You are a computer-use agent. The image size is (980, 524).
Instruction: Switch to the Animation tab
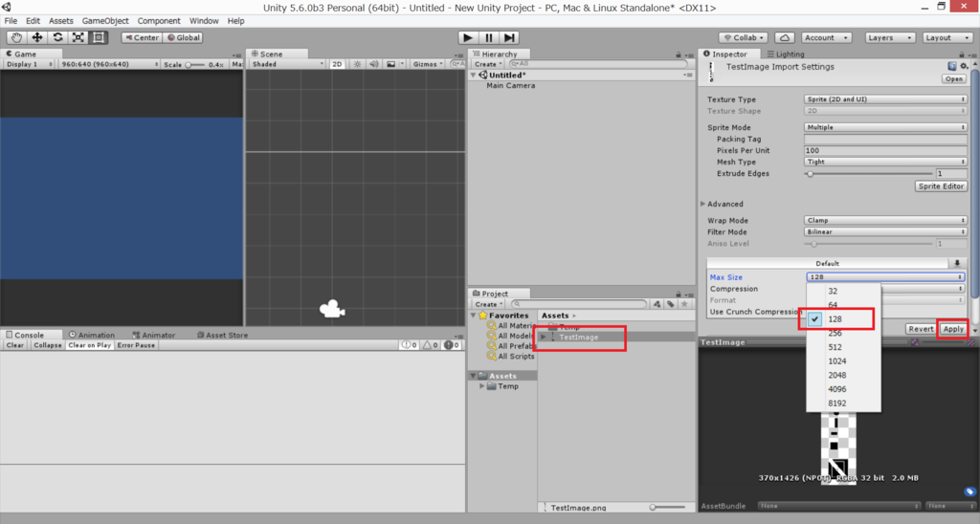point(92,335)
